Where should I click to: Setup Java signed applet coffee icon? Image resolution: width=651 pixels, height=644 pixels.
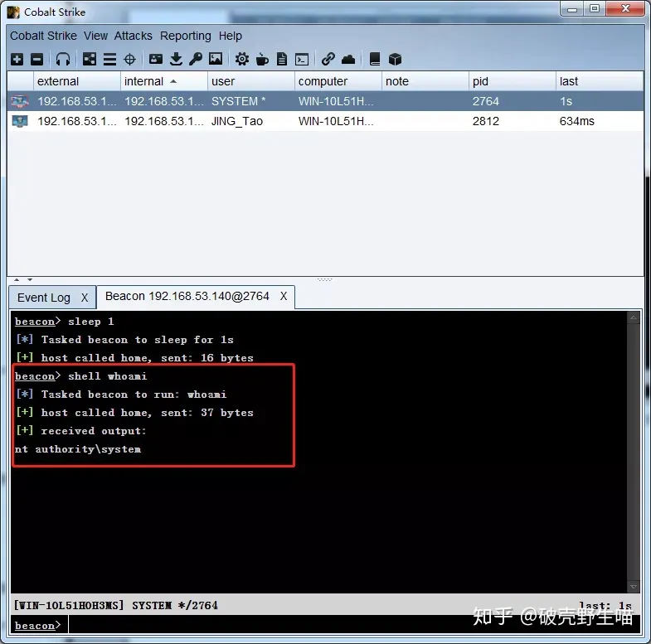pyautogui.click(x=262, y=60)
